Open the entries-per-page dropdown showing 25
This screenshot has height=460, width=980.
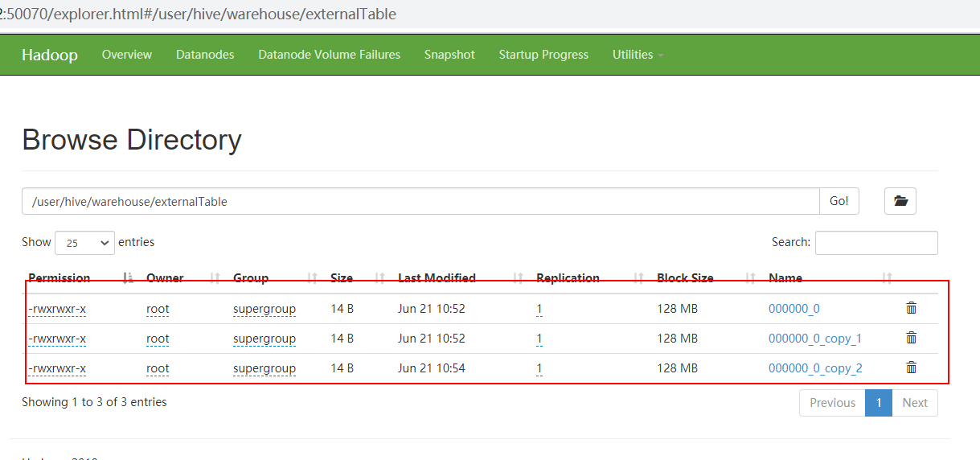tap(85, 242)
